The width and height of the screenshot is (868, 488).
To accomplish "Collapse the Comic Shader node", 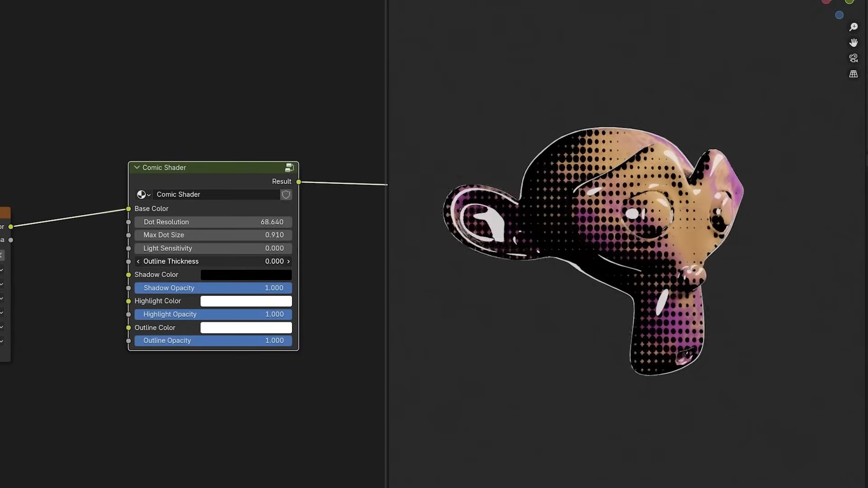I will pos(137,168).
